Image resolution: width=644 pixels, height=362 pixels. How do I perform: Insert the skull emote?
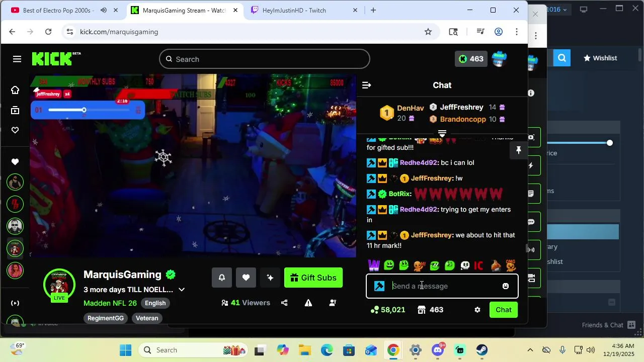[x=465, y=265]
